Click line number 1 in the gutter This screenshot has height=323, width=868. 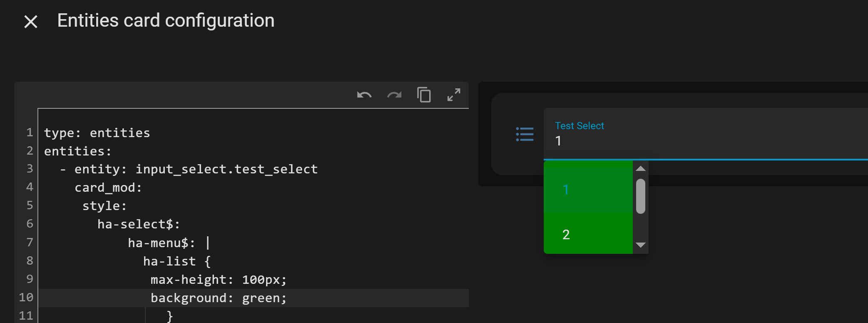pos(30,133)
